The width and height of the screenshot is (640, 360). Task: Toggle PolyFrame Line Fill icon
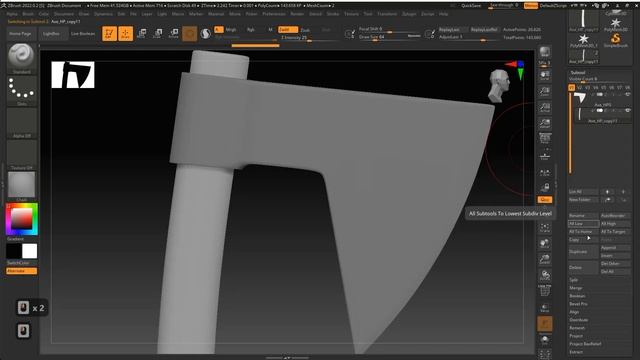click(544, 291)
